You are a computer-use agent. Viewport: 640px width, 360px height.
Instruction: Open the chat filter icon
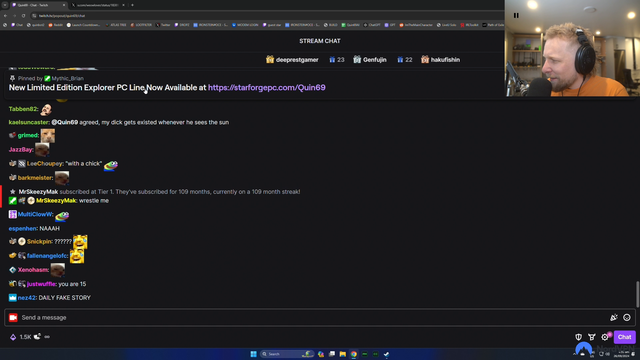click(592, 337)
